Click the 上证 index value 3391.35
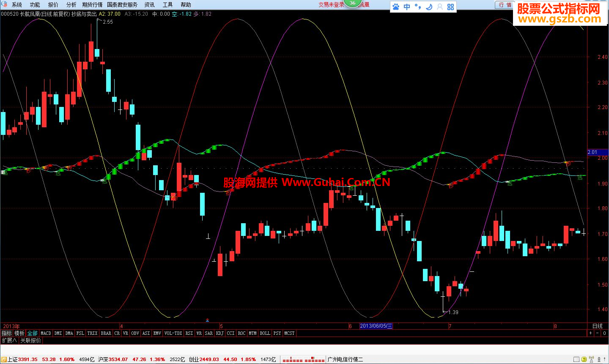The height and width of the screenshot is (364, 609). (x=27, y=359)
